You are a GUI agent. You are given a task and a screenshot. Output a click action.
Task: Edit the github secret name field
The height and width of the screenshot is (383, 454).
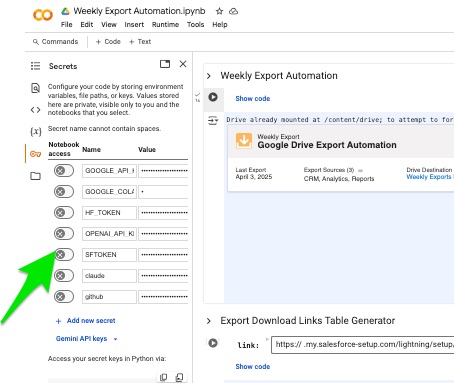point(109,297)
